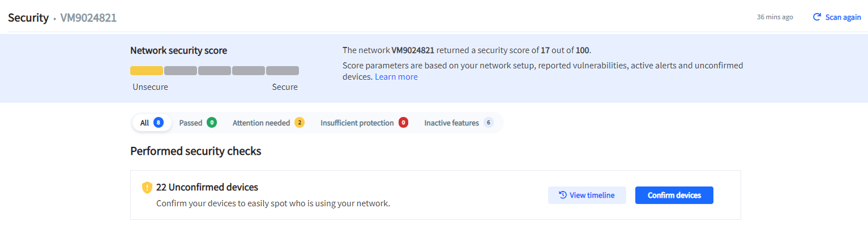Click the blue count badge showing 8
Screen dimensions: 868x230
(159, 123)
